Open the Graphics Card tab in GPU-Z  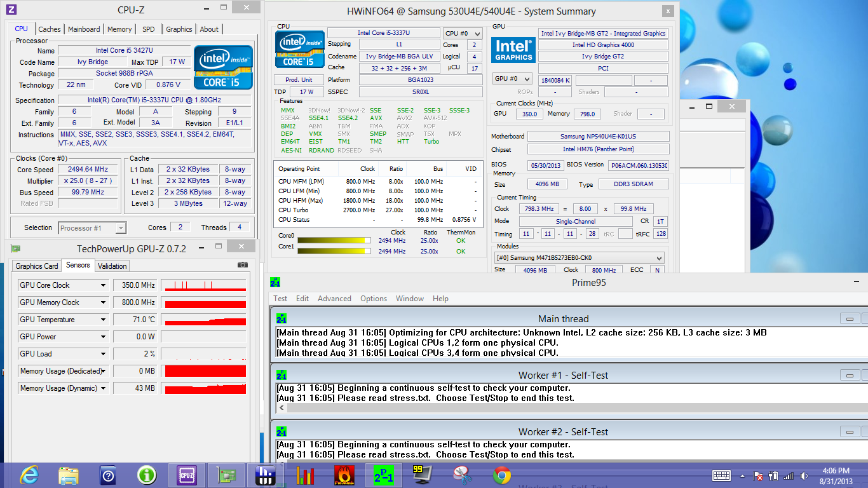(x=37, y=266)
